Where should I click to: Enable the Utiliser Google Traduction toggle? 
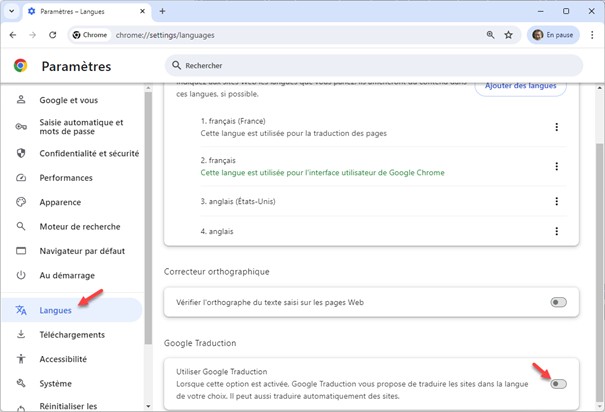[x=558, y=384]
